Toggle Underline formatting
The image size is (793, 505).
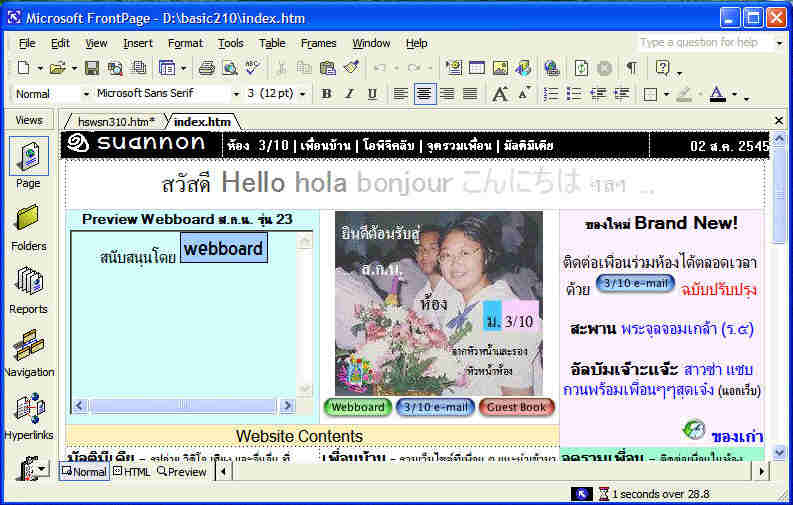click(x=372, y=94)
